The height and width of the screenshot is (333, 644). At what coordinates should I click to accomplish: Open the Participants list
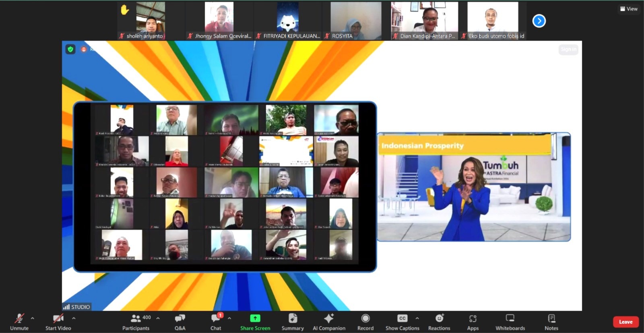136,322
